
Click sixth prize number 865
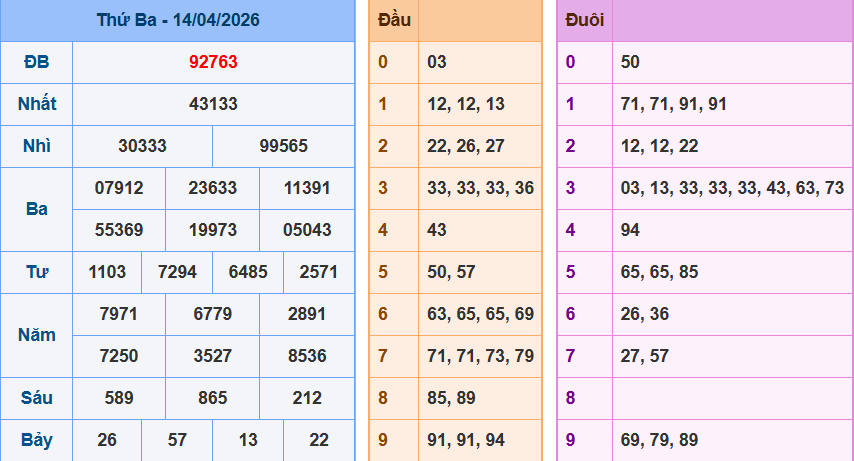click(x=212, y=398)
